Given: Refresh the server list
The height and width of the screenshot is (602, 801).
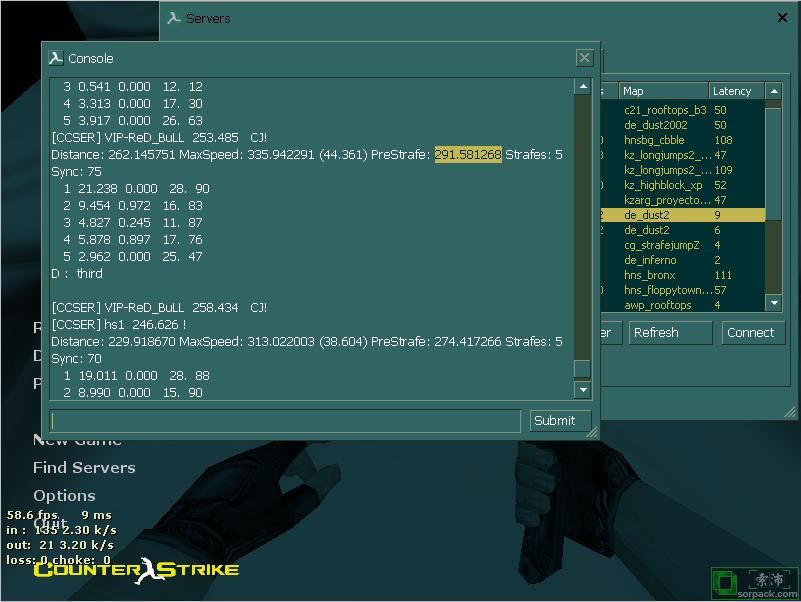Looking at the screenshot, I should (669, 333).
